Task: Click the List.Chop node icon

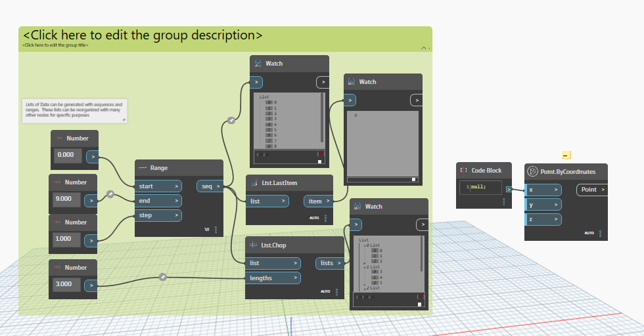Action: coord(254,245)
